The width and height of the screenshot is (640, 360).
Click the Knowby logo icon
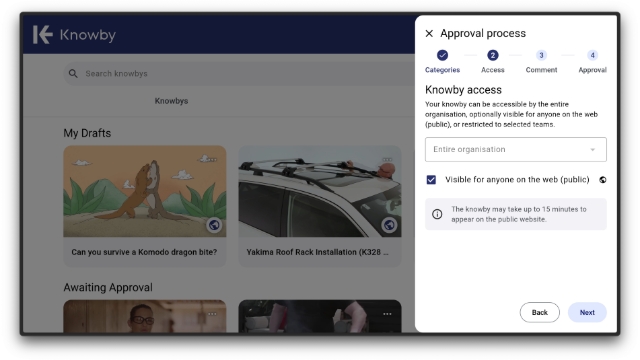point(43,35)
